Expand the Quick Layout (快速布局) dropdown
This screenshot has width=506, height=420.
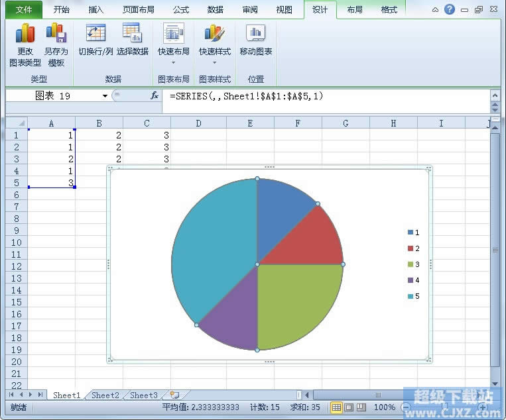pos(174,63)
